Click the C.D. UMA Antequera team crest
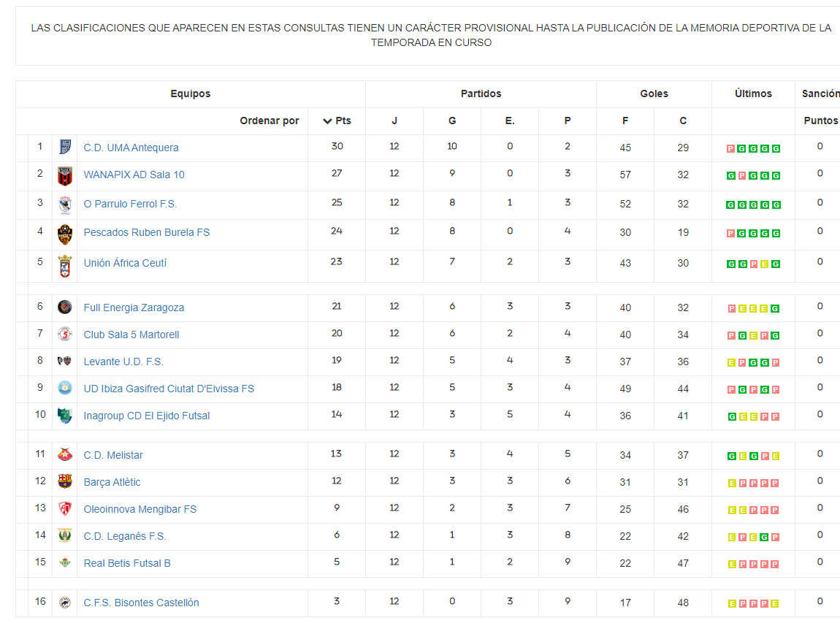840x623 pixels. [65, 147]
